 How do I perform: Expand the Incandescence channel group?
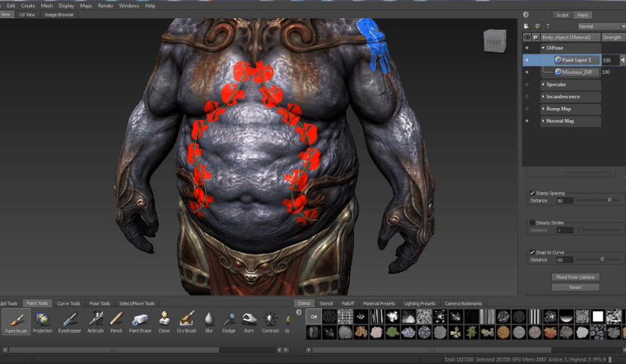[543, 96]
